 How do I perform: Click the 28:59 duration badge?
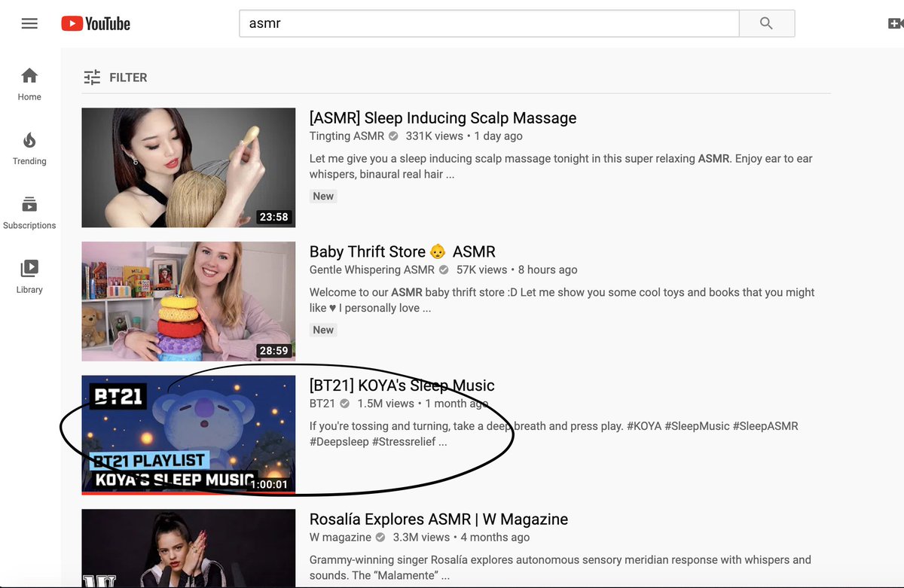click(x=274, y=350)
